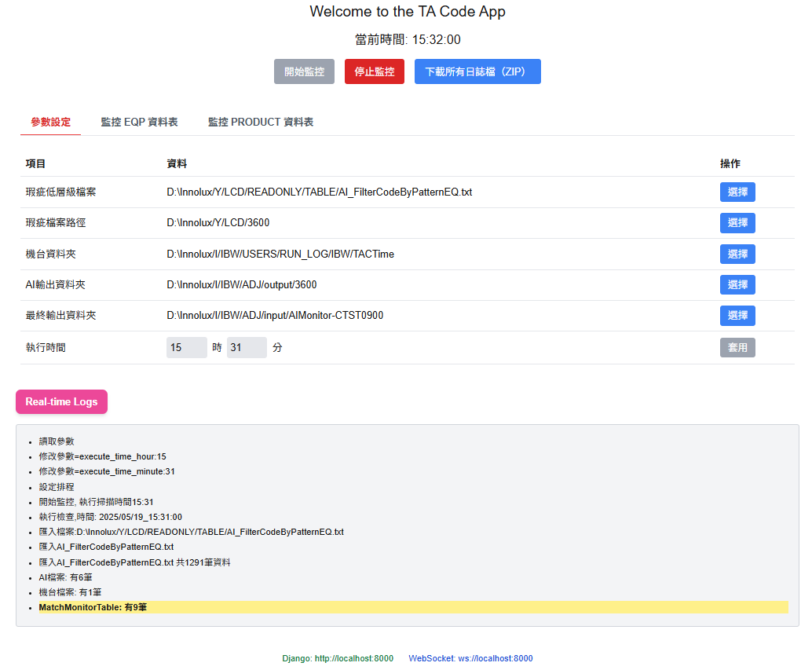Click 選擇 next to 瑕疵低層級檔案 row
The image size is (812, 670).
[x=737, y=192]
